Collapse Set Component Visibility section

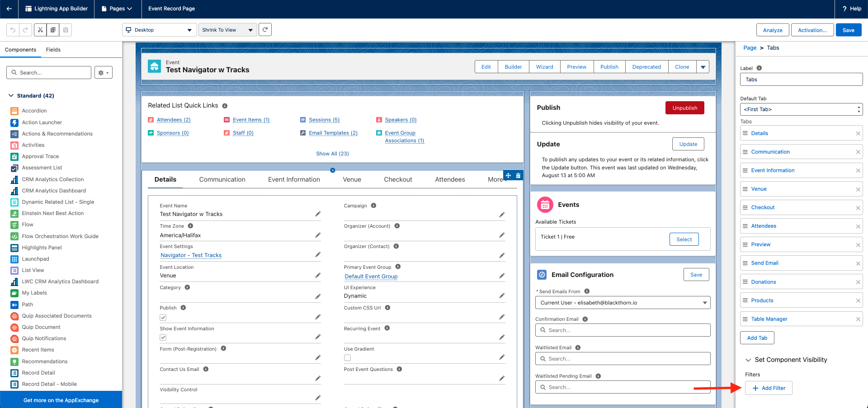click(748, 360)
